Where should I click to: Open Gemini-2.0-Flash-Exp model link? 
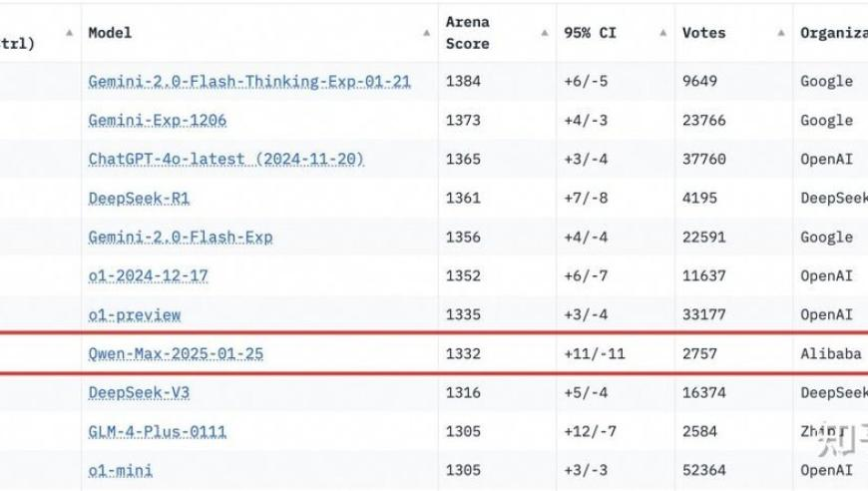pyautogui.click(x=181, y=237)
